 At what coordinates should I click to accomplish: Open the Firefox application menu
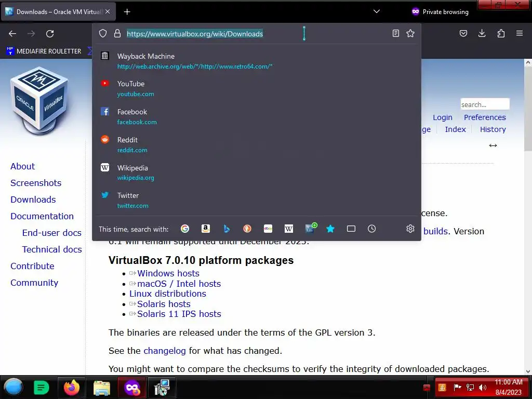click(520, 33)
